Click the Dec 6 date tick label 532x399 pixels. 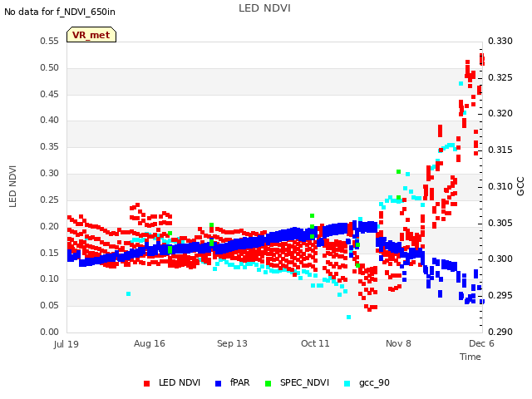coord(481,343)
